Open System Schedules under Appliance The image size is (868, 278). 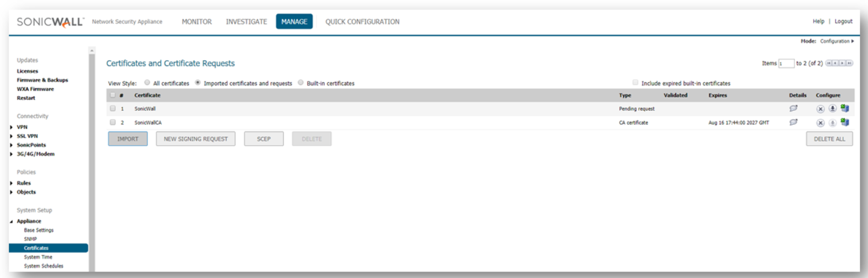[43, 266]
